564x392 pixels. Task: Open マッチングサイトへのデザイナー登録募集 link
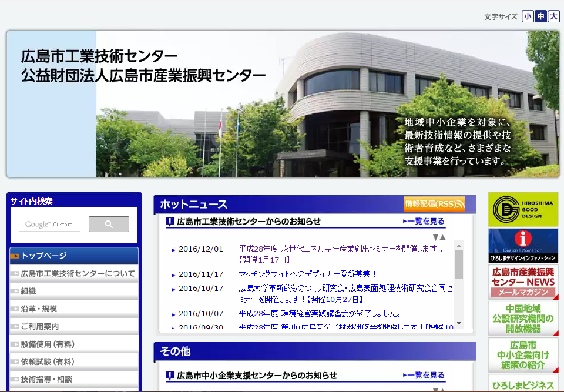click(x=308, y=274)
